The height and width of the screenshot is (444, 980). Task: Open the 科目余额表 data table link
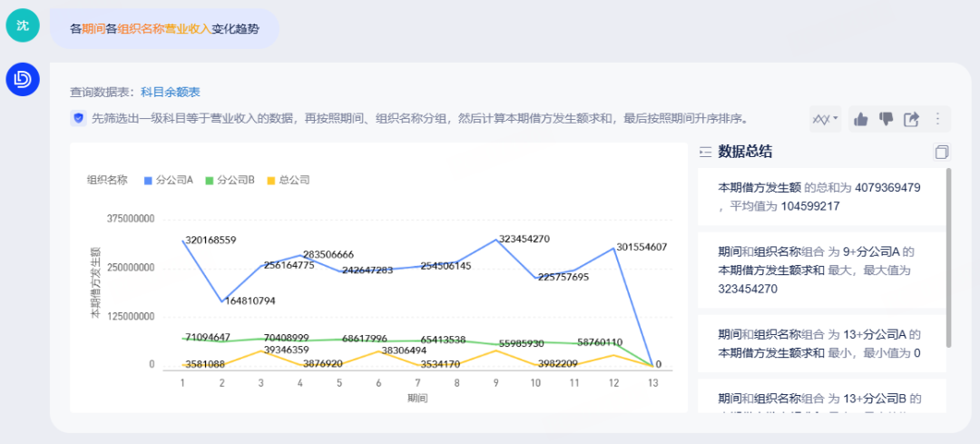[x=170, y=93]
